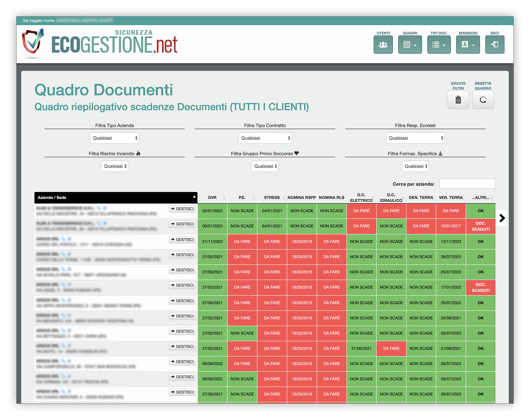Open the Filtra Tipo Azienda dropdown
Viewport: 530px width, 420px height.
click(115, 138)
